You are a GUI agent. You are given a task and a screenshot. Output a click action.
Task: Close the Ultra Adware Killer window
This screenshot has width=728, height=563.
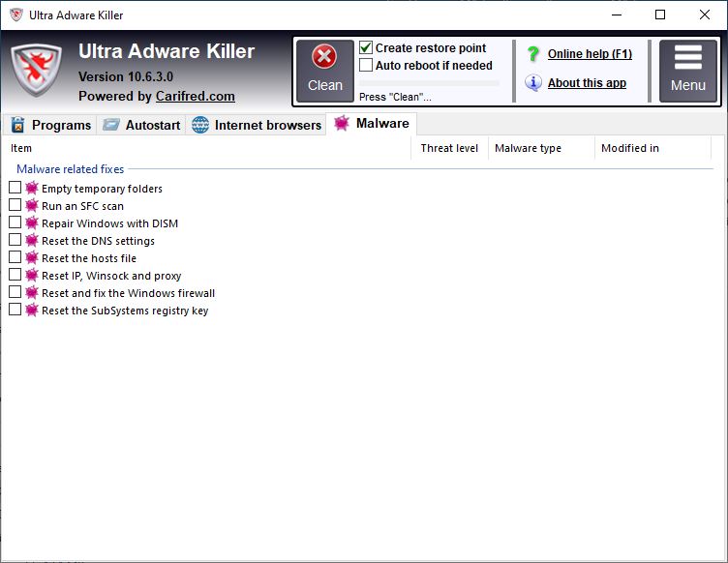(705, 15)
